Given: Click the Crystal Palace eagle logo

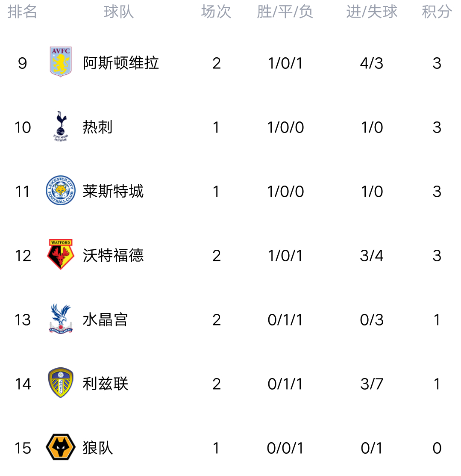Looking at the screenshot, I should 61,319.
